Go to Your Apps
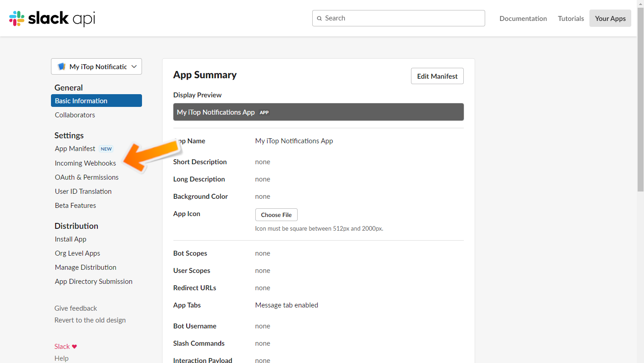This screenshot has width=644, height=363. (610, 18)
